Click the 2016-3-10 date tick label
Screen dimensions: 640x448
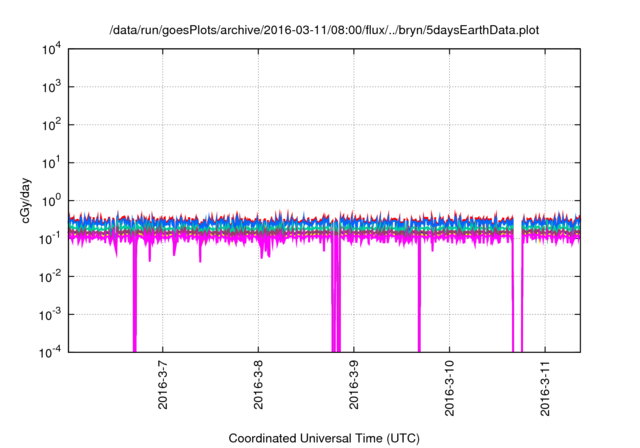(x=449, y=388)
